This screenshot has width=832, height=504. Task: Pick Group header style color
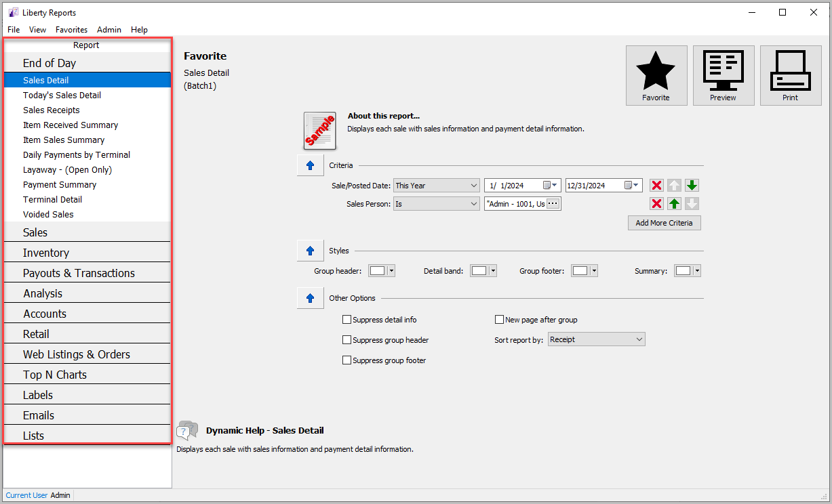pos(382,271)
